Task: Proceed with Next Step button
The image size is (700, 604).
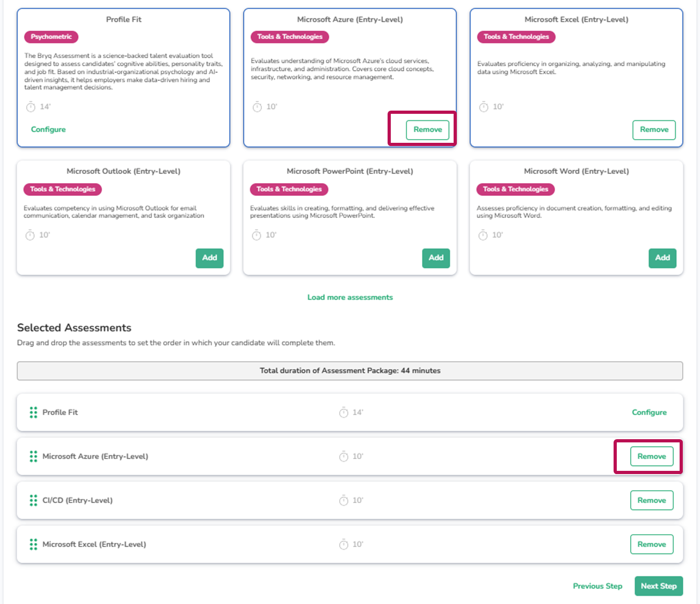Action: coord(659,586)
